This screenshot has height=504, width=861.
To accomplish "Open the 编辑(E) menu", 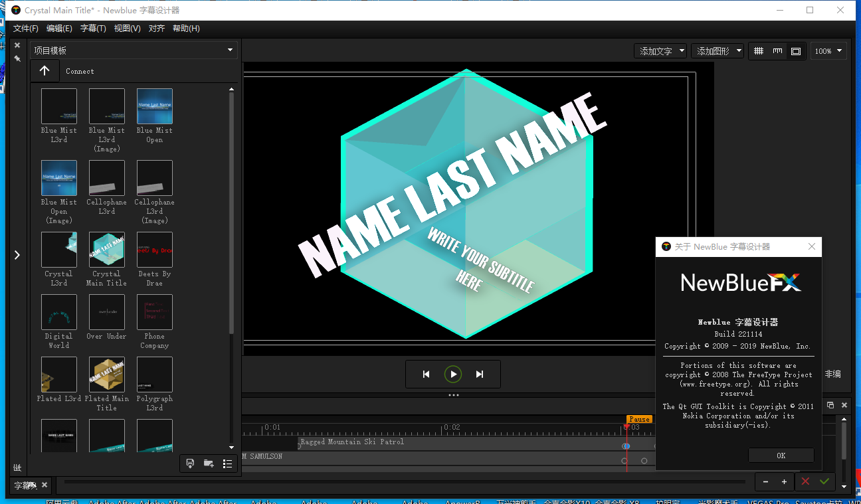I will tap(59, 29).
